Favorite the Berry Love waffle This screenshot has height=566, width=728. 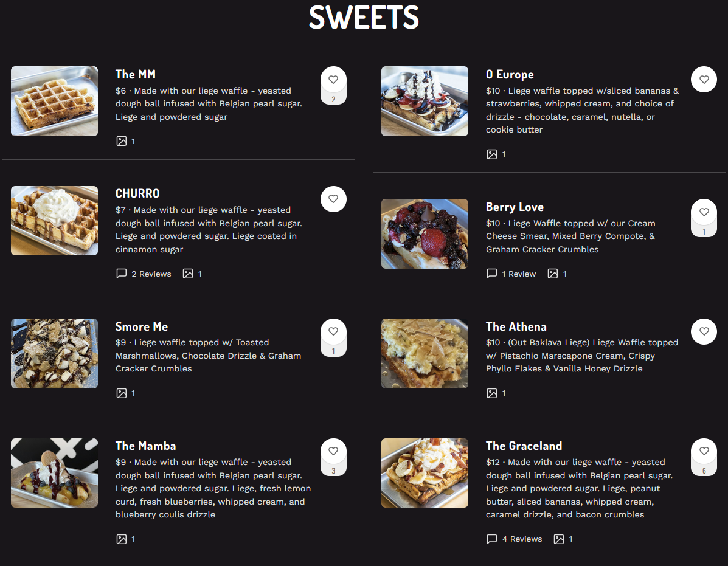pyautogui.click(x=704, y=212)
